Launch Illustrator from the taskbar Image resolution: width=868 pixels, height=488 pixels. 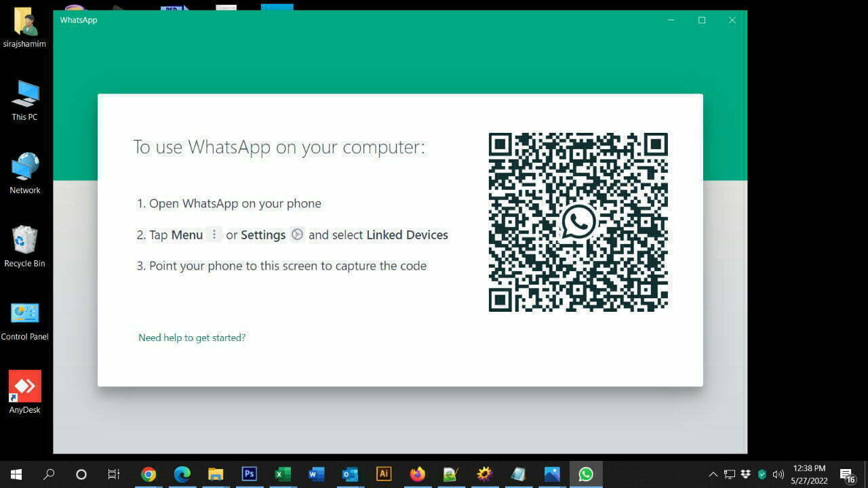[x=384, y=474]
